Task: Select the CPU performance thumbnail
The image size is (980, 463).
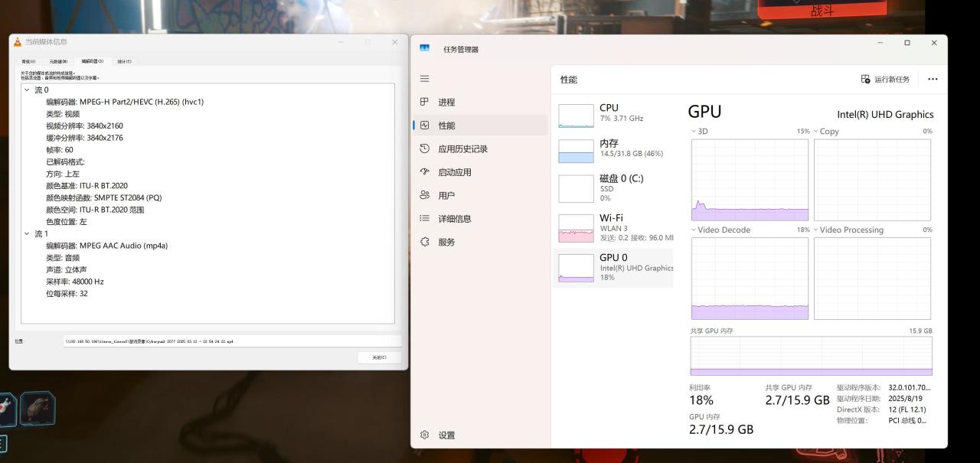Action: 612,113
